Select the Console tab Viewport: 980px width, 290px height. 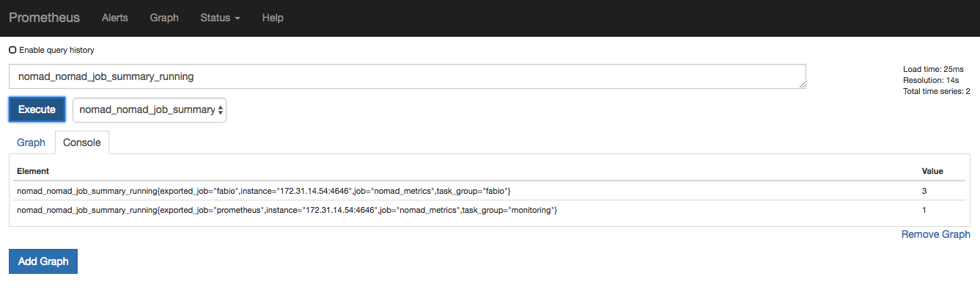(x=82, y=142)
